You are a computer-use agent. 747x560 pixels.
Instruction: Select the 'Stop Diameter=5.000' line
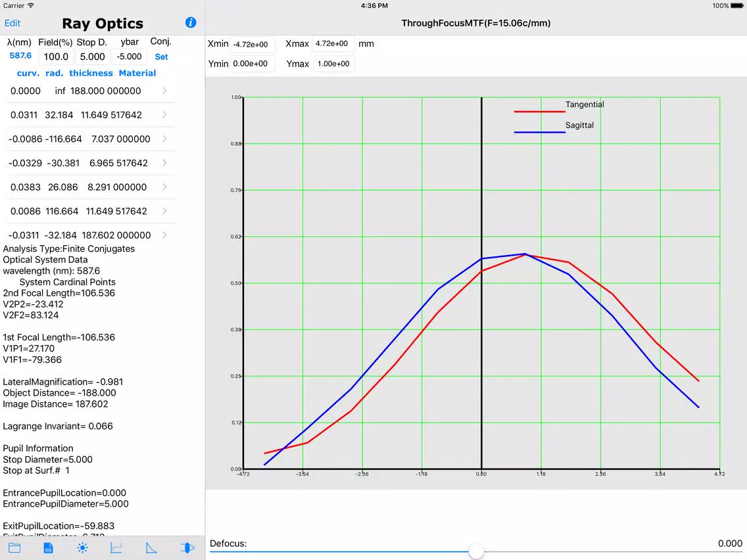[x=47, y=459]
